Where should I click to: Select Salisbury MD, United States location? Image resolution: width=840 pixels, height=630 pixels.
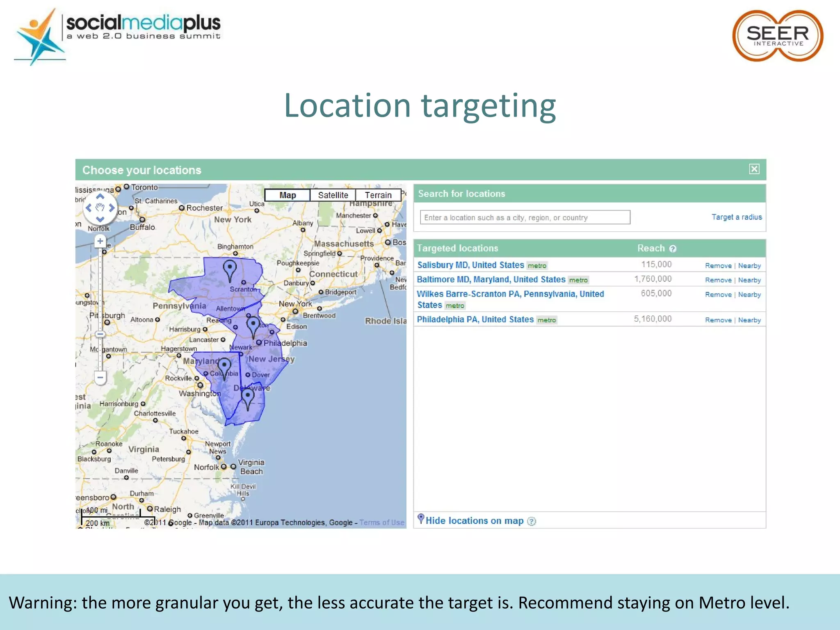(x=470, y=265)
